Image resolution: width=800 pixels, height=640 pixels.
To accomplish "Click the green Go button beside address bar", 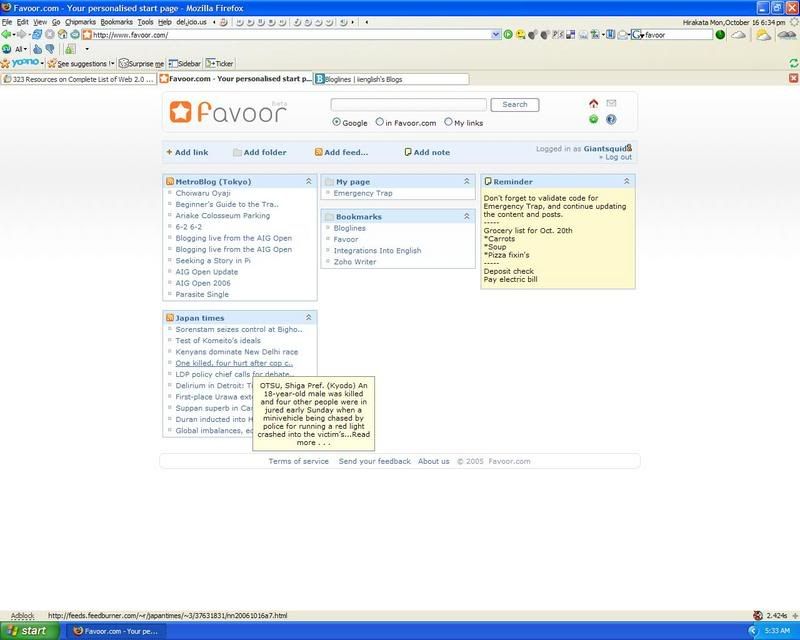I will [x=508, y=35].
